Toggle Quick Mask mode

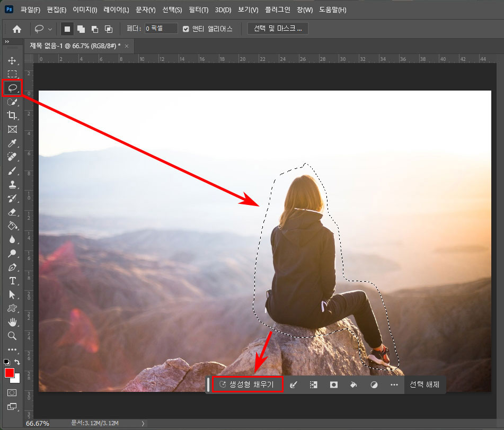12,393
